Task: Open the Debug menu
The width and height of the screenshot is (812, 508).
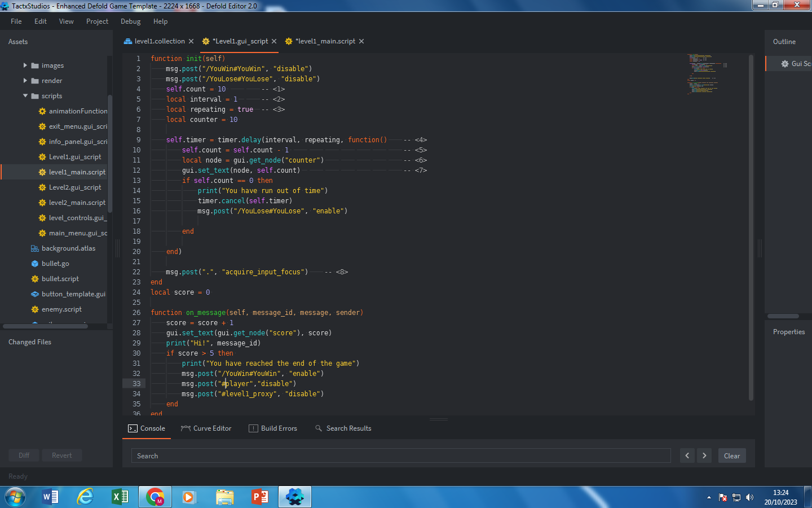Action: pos(130,21)
